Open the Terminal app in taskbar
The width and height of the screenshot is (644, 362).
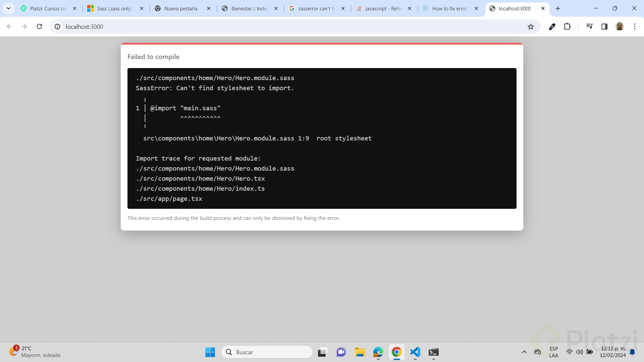[x=433, y=352]
